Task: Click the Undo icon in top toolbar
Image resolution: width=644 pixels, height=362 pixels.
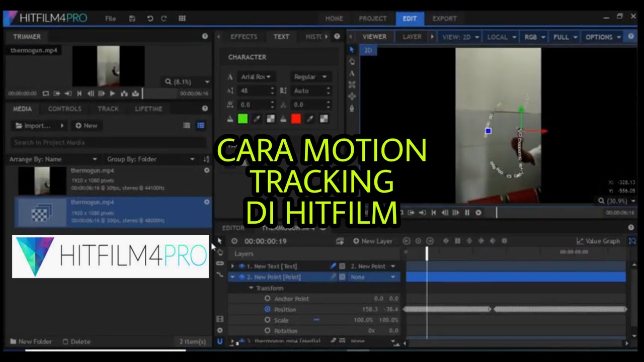Action: click(x=150, y=19)
